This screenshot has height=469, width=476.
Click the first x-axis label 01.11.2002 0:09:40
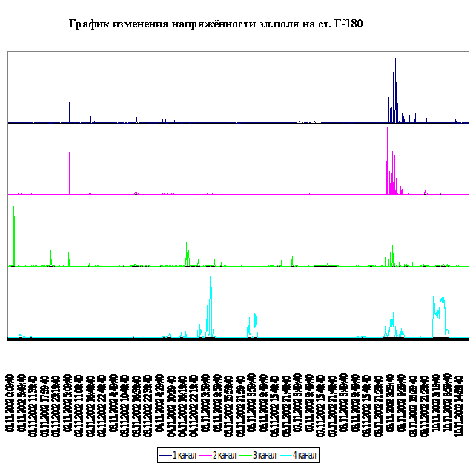[x=10, y=404]
